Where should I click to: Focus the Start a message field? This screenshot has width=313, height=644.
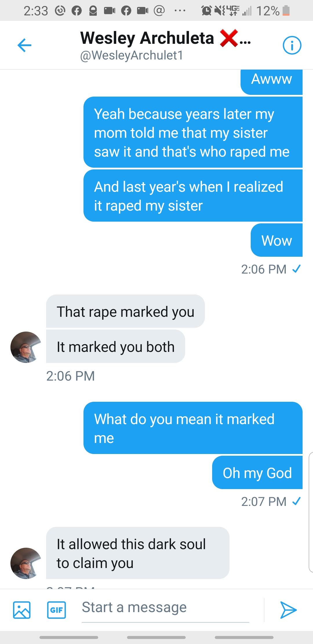click(x=165, y=607)
